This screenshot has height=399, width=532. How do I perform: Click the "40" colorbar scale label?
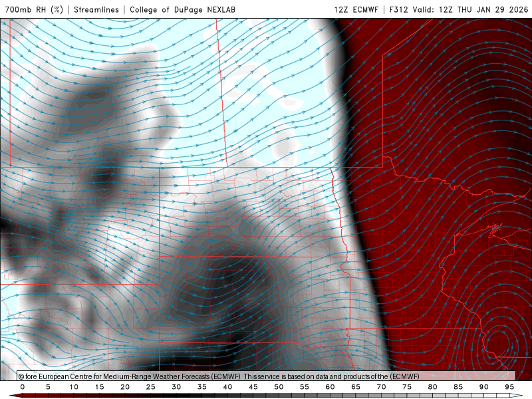tap(227, 387)
